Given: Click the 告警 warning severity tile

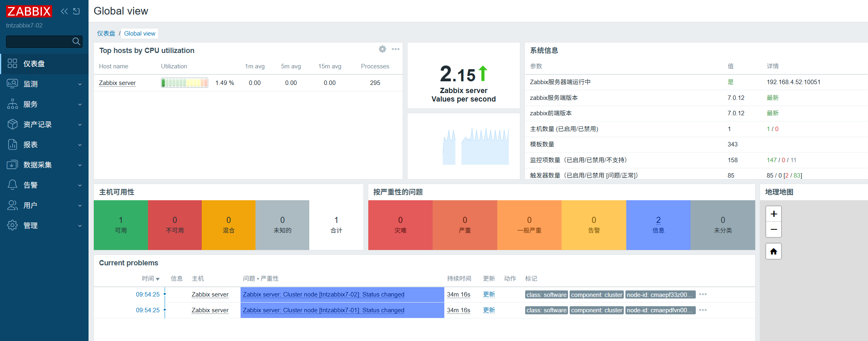Looking at the screenshot, I should pyautogui.click(x=594, y=225).
